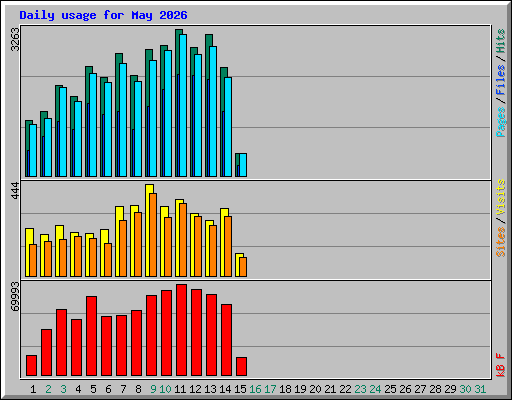The image size is (512, 400).
Task: Click the 'Pages / Files / Hits' legend label
Action: 501,83
